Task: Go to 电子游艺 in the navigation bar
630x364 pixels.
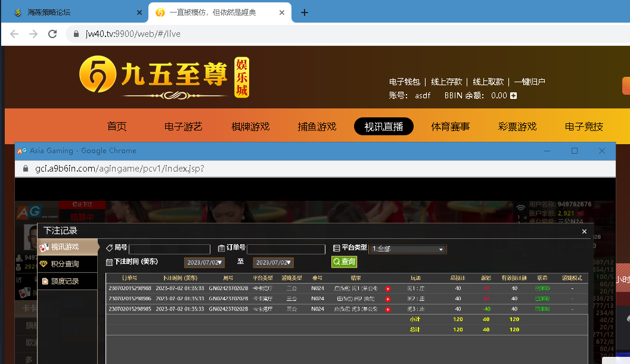Action: (184, 126)
